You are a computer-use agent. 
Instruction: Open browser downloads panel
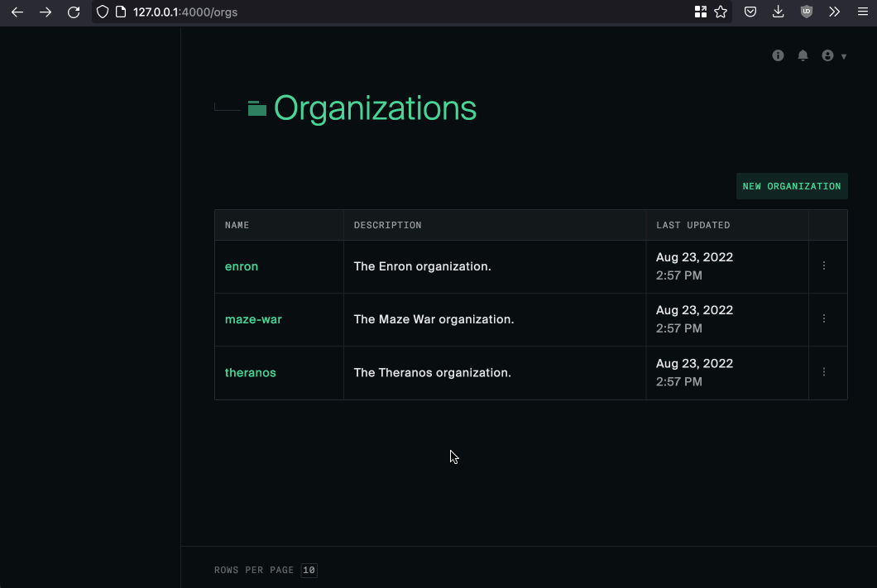[x=778, y=12]
